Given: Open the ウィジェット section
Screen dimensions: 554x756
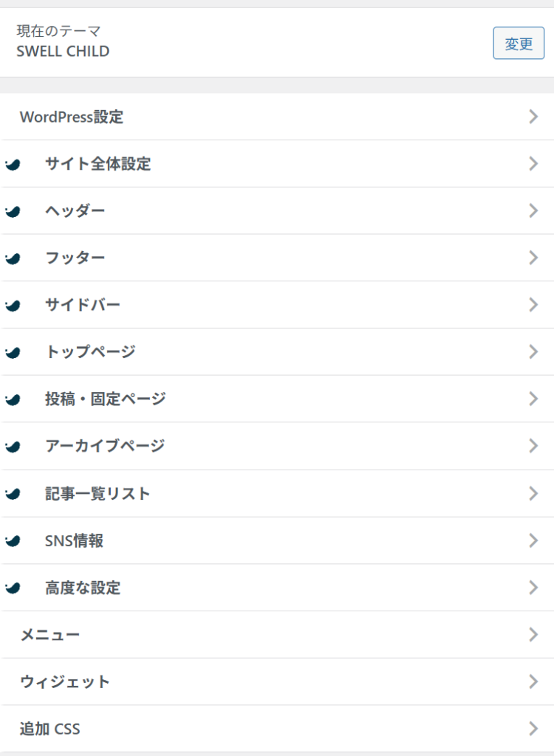Looking at the screenshot, I should [65, 682].
